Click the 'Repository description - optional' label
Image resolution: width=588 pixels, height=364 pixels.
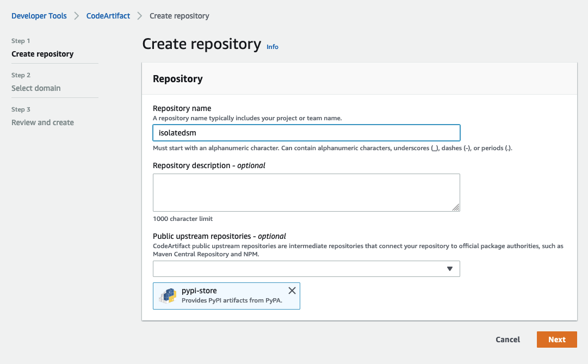[209, 165]
